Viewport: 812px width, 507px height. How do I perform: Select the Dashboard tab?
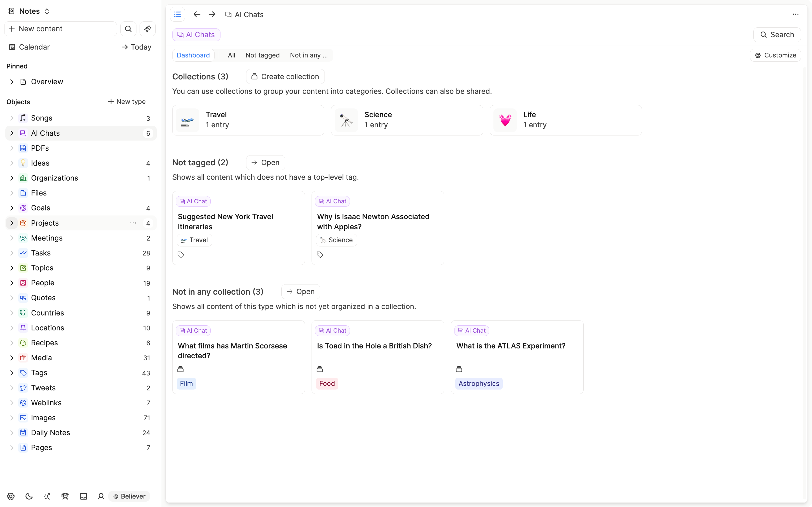pyautogui.click(x=193, y=55)
